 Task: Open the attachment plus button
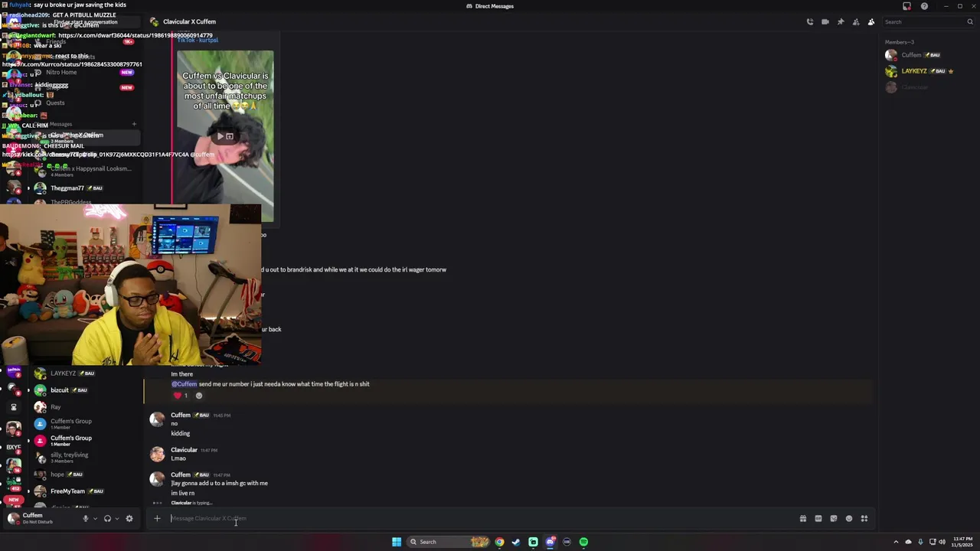(x=157, y=518)
